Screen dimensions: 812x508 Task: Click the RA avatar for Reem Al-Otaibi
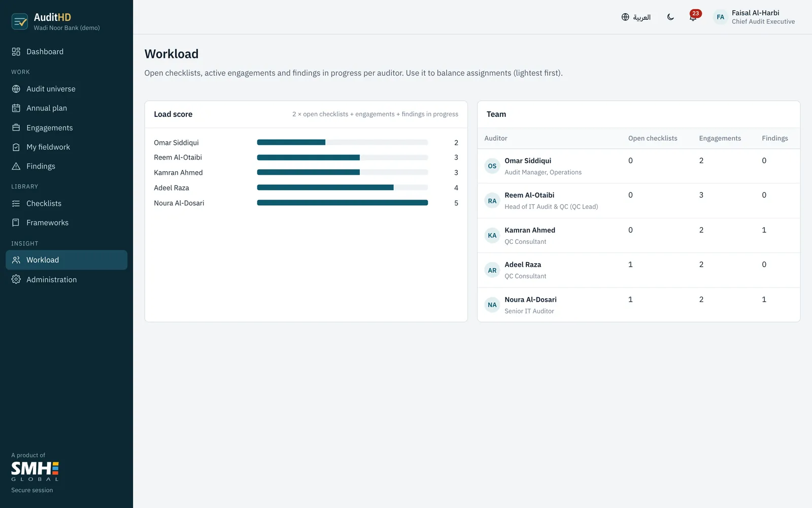tap(492, 201)
